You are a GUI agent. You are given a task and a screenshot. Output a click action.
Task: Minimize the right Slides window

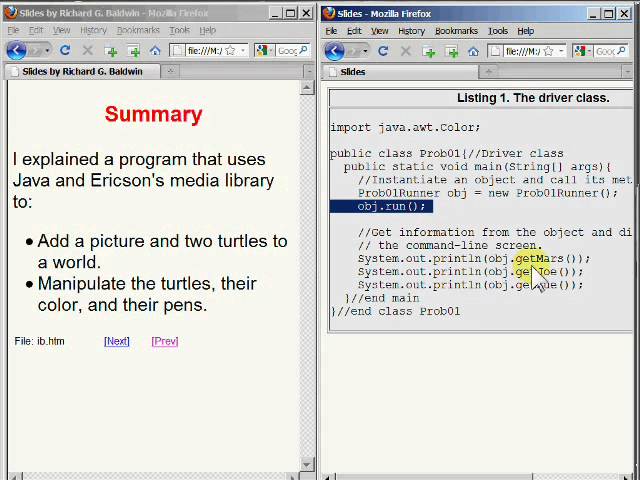[x=593, y=14]
